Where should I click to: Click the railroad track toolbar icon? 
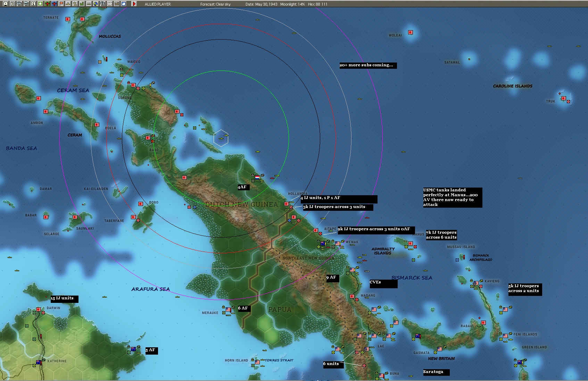tap(117, 4)
